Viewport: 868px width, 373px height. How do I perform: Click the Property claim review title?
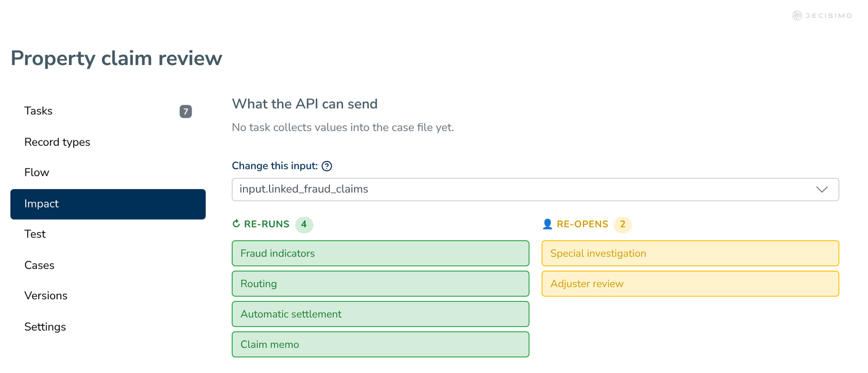pyautogui.click(x=117, y=58)
